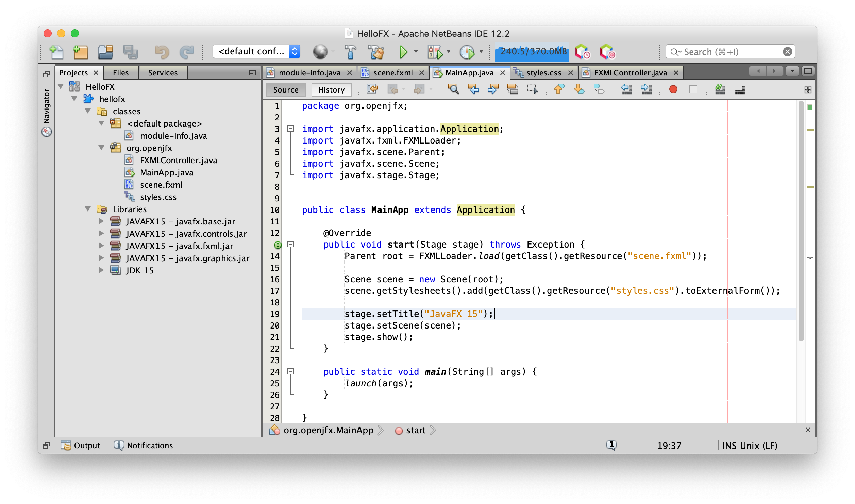Toggle rectangular selection in editor toolbar
The height and width of the screenshot is (504, 855).
click(x=532, y=89)
